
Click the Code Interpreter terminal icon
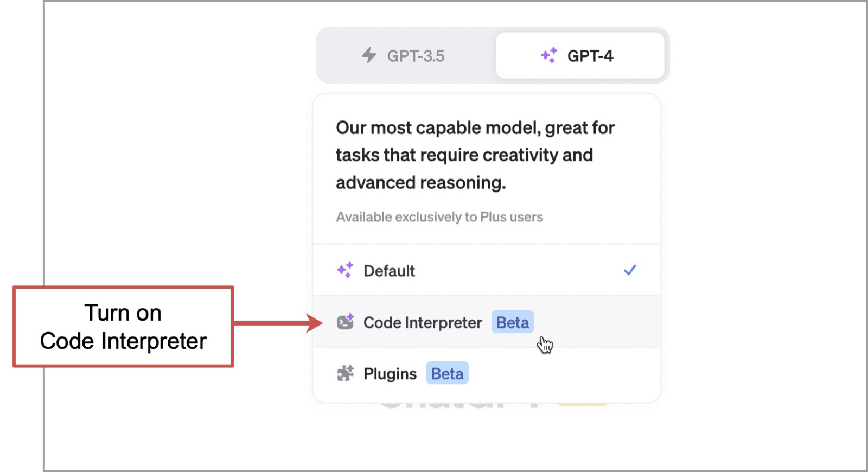(x=346, y=322)
